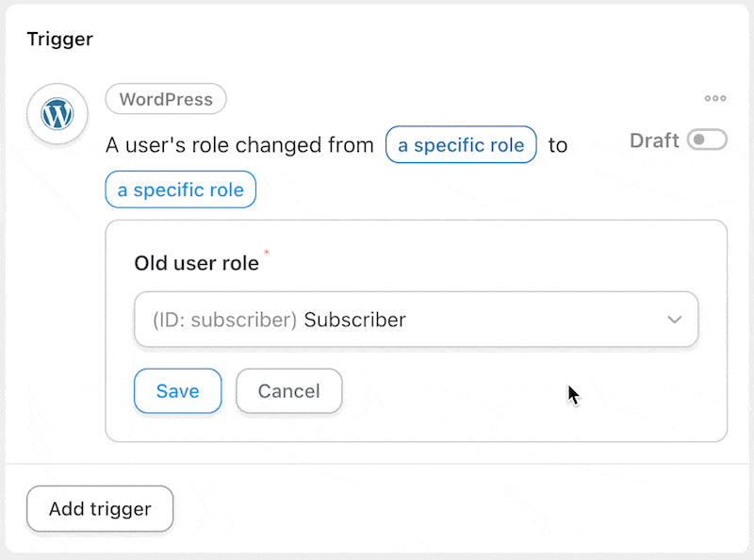754x560 pixels.
Task: Open the three-dot trigger options menu
Action: coord(715,98)
